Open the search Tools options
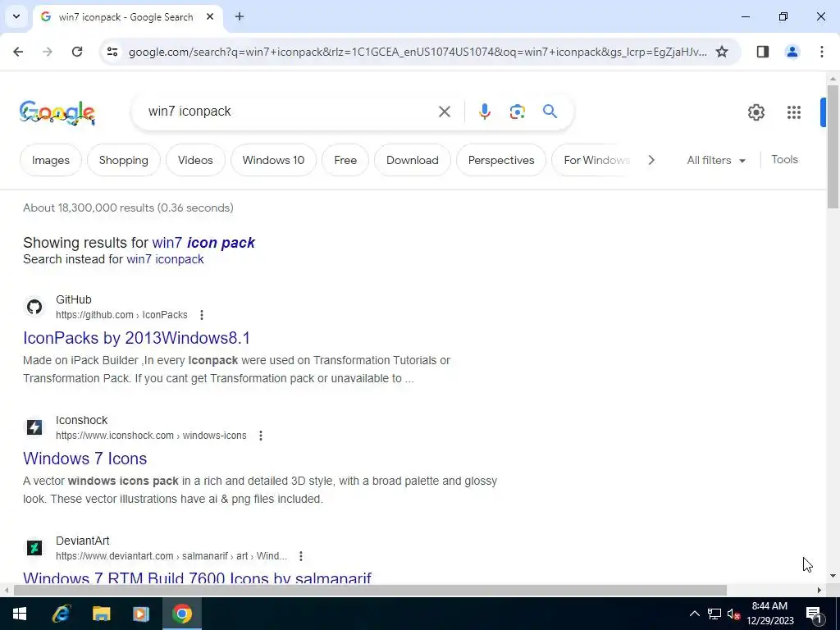The width and height of the screenshot is (840, 630). [x=784, y=160]
